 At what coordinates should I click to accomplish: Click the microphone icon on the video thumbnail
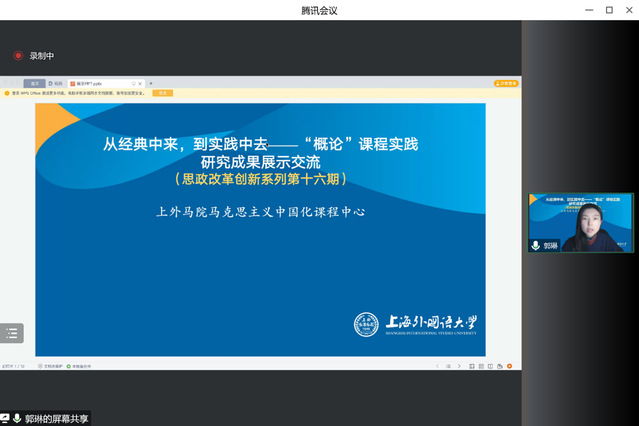536,245
